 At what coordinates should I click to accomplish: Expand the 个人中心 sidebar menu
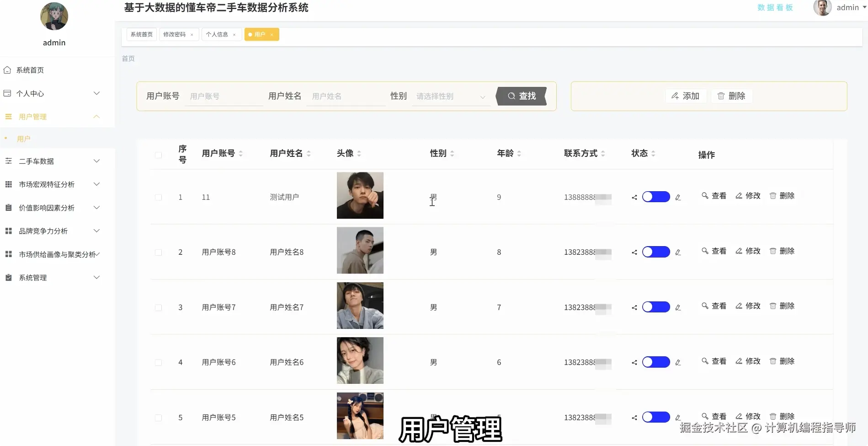96,93
